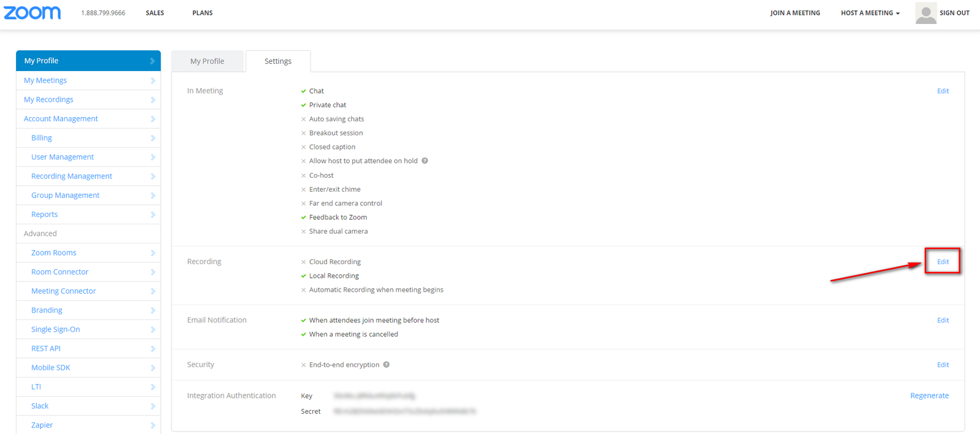This screenshot has height=434, width=980.
Task: Click the Cloud Recording setting text
Action: 335,262
